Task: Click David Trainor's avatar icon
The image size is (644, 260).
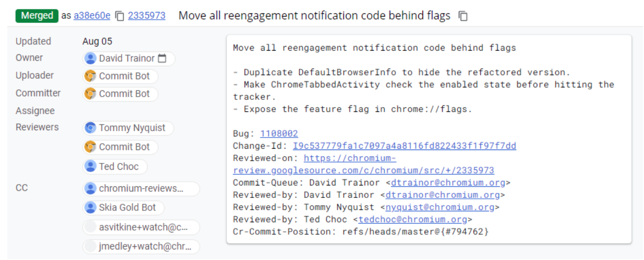Action: click(91, 58)
